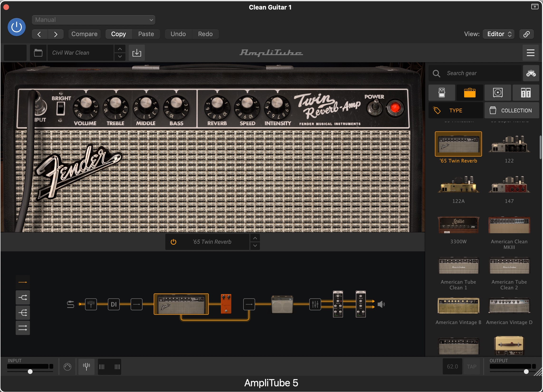The width and height of the screenshot is (543, 392).
Task: Select the cabinet block in signal chain
Action: click(282, 304)
